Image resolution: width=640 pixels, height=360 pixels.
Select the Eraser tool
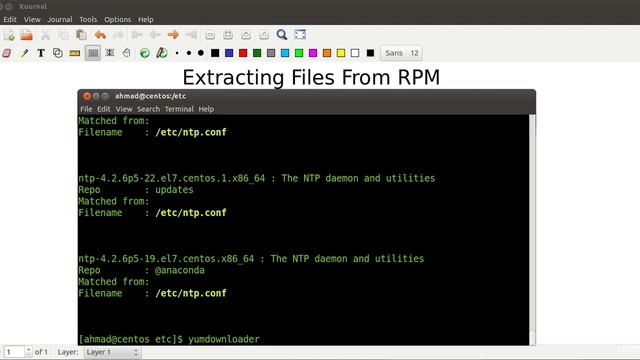7,53
